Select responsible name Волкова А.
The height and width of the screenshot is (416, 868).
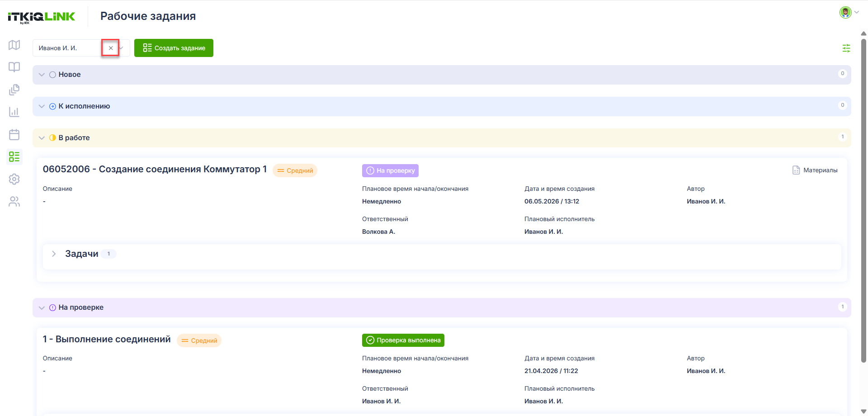378,232
